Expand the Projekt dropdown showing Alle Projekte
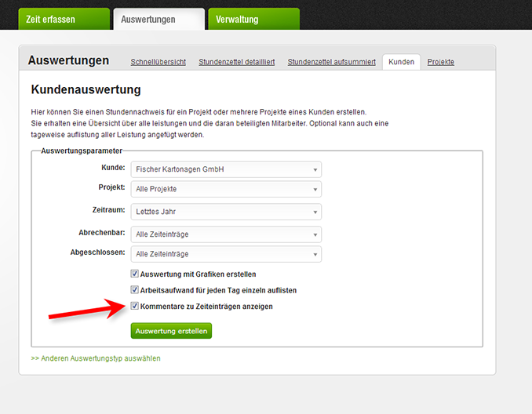 (x=226, y=189)
